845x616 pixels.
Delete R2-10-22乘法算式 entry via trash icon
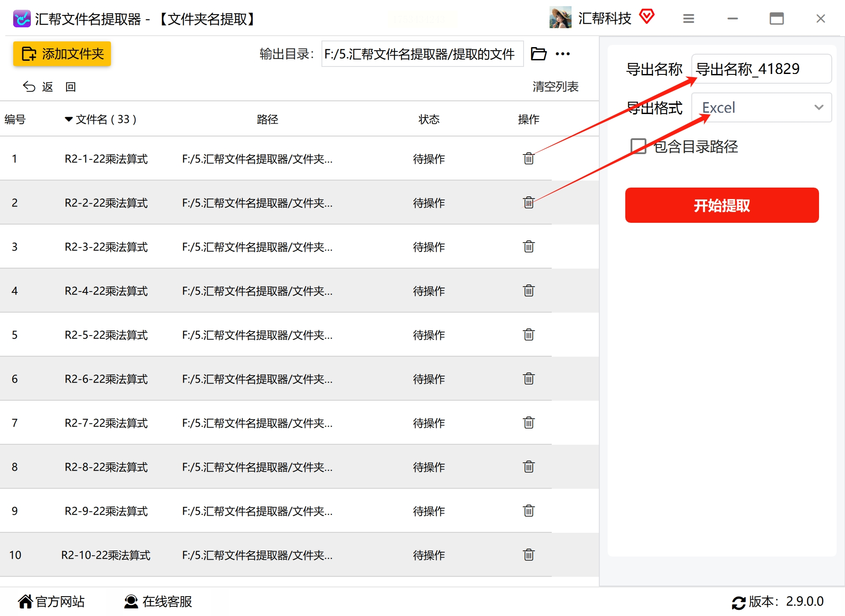pos(528,555)
